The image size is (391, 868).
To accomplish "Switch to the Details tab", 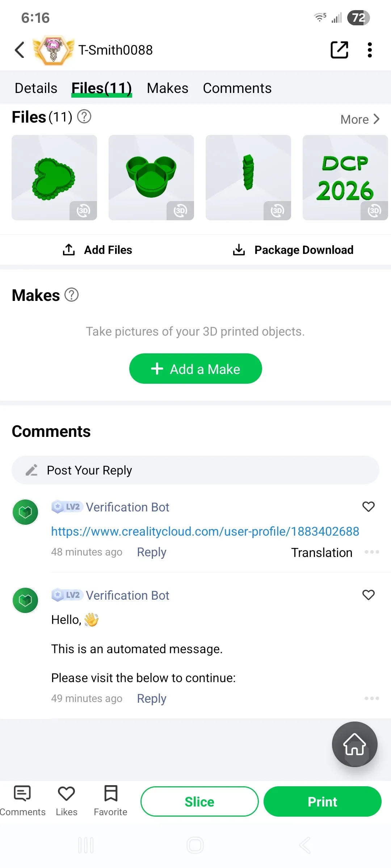I will click(x=36, y=88).
